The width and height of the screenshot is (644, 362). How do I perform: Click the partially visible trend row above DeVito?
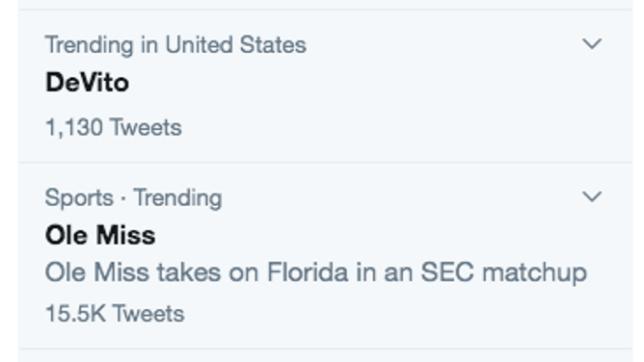click(325, 4)
